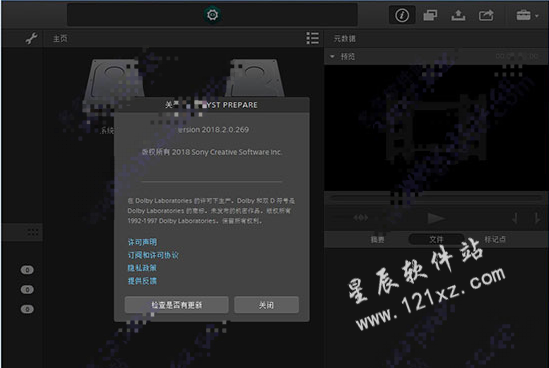Click the mark in icon
This screenshot has height=368, width=549.
coord(515,218)
